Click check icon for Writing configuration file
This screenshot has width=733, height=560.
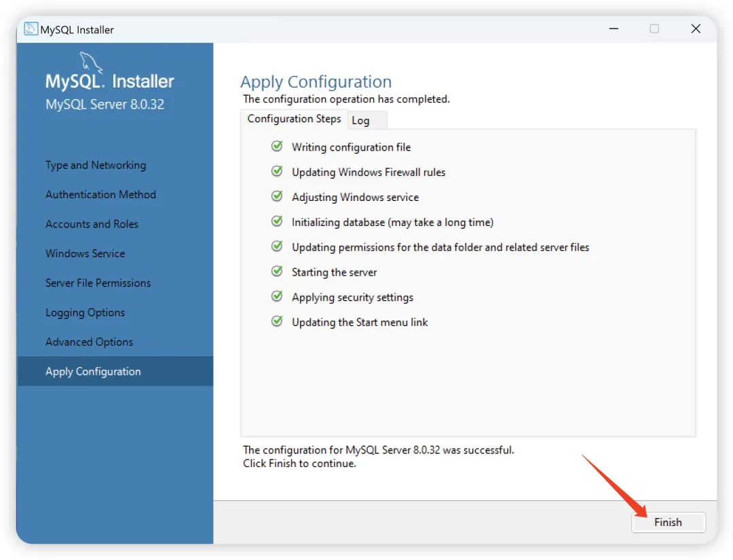pos(277,147)
